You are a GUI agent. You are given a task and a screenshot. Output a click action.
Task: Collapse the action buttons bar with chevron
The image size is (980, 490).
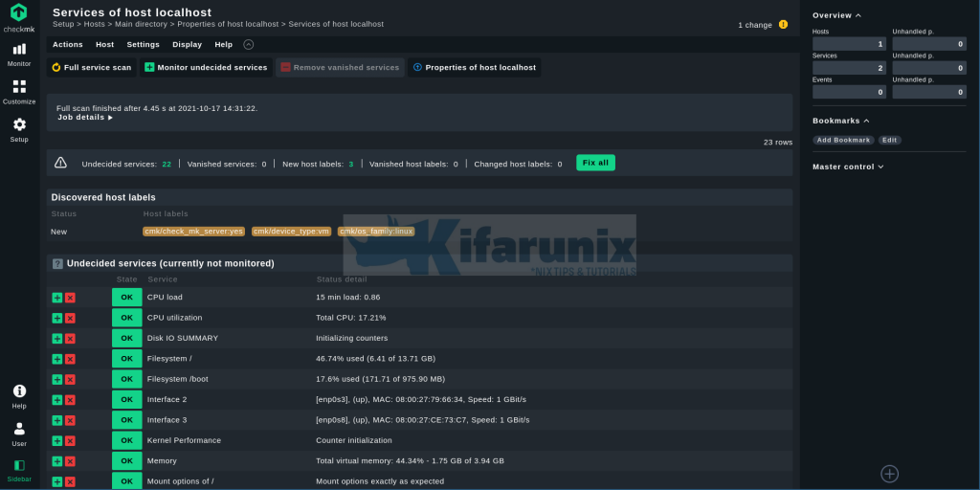click(x=249, y=44)
